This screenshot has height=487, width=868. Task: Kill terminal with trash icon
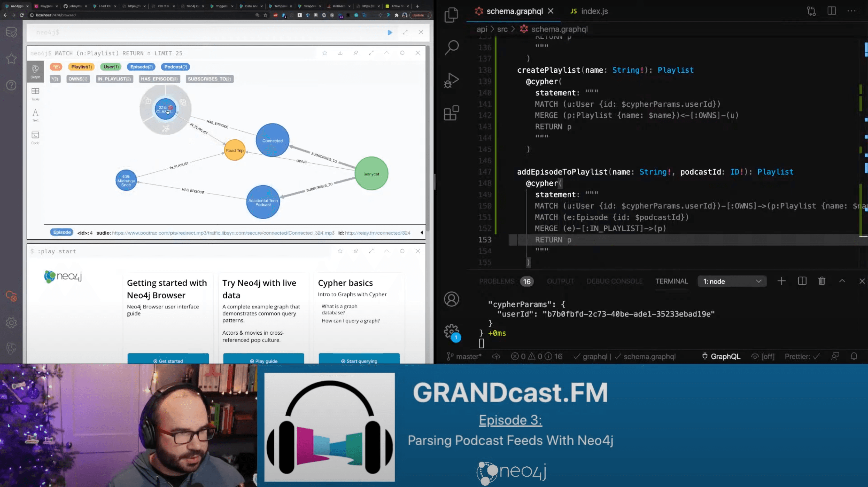821,281
